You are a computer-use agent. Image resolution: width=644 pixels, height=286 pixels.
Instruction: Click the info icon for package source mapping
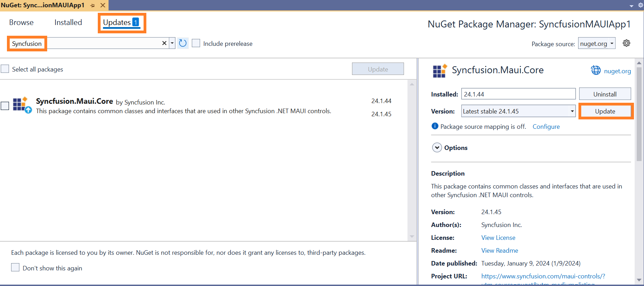pos(435,126)
